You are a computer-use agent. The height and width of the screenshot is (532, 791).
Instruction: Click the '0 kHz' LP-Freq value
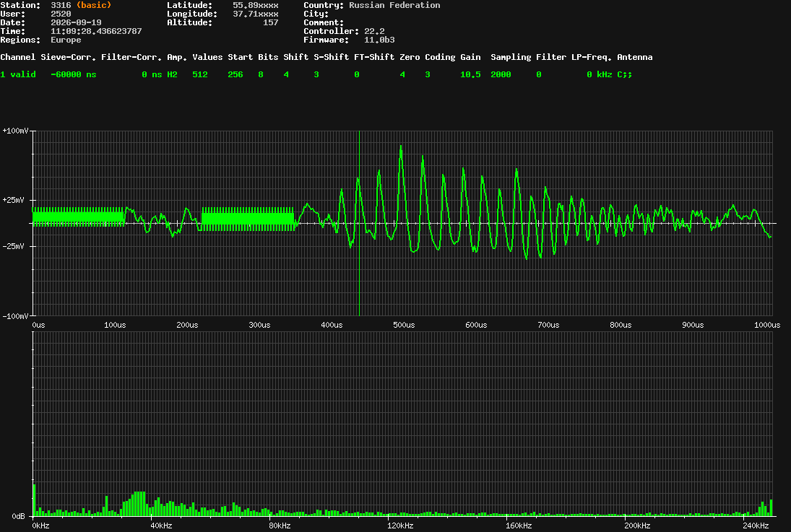(x=600, y=74)
